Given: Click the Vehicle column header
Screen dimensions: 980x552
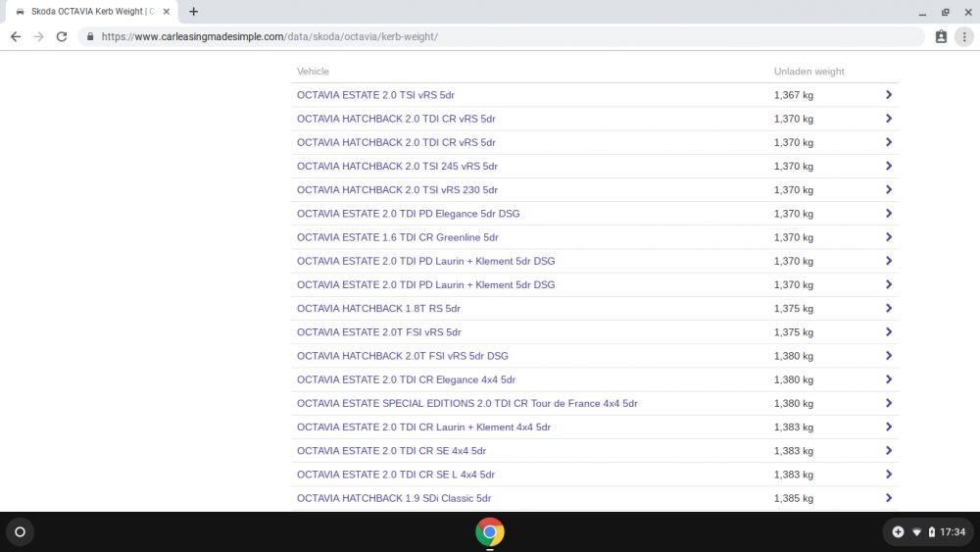Looking at the screenshot, I should 313,72.
